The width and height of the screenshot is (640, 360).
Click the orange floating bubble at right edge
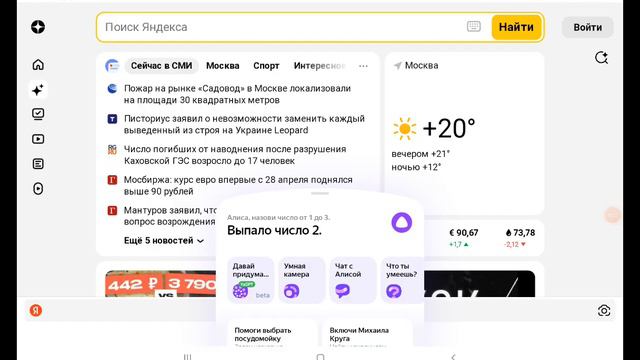pyautogui.click(x=612, y=215)
